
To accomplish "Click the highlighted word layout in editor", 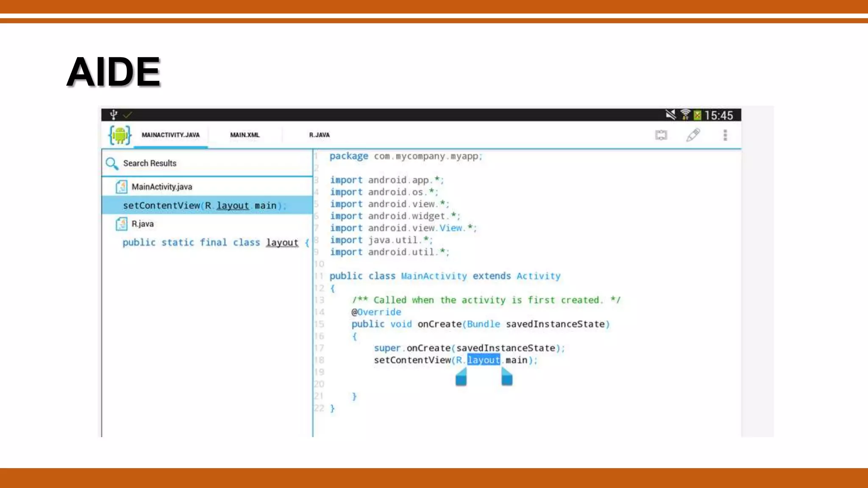I will (x=483, y=360).
